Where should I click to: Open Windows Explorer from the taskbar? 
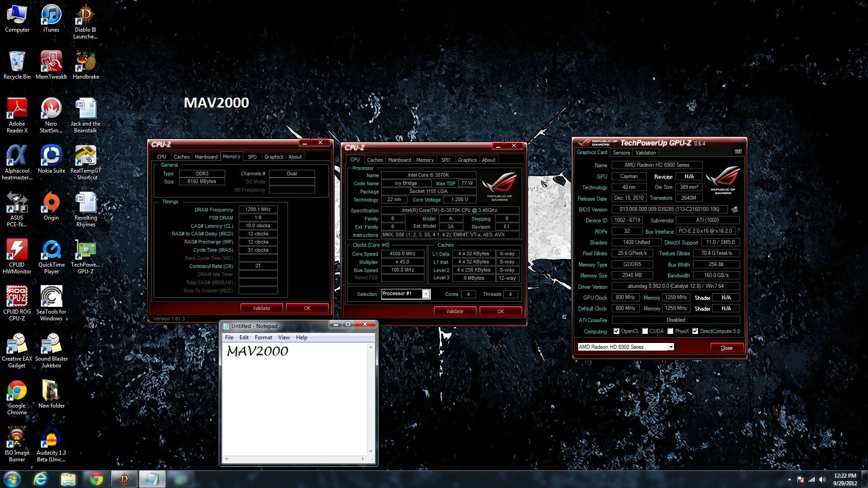coord(68,479)
